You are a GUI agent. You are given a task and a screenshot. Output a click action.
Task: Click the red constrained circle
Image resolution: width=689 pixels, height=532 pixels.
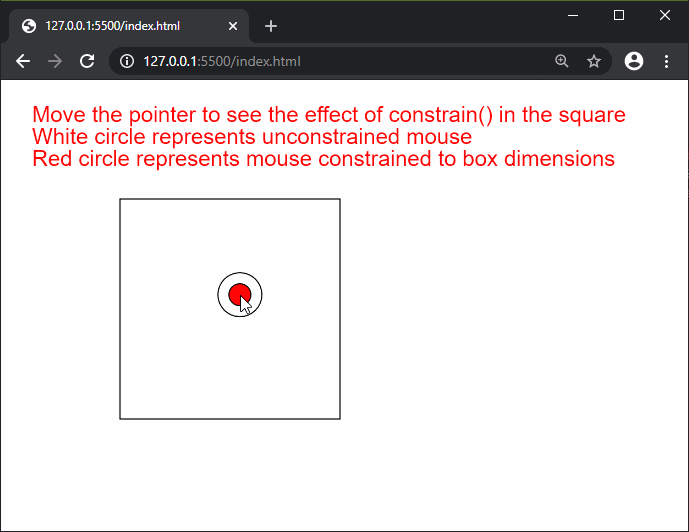point(236,291)
